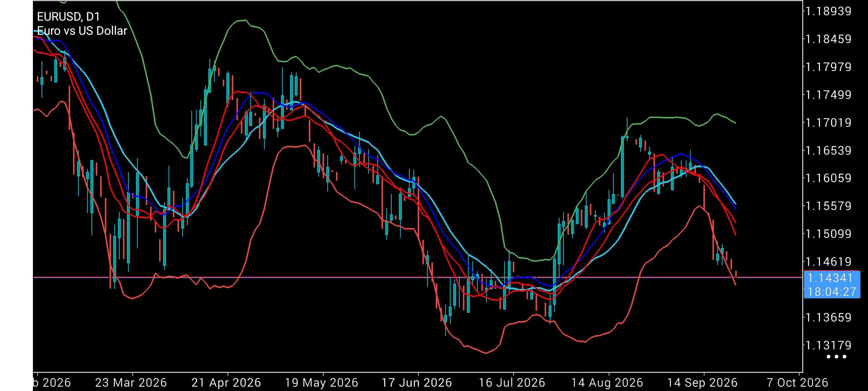The image size is (868, 391).
Task: Click the 1.17019 price axis label
Action: coord(829,123)
